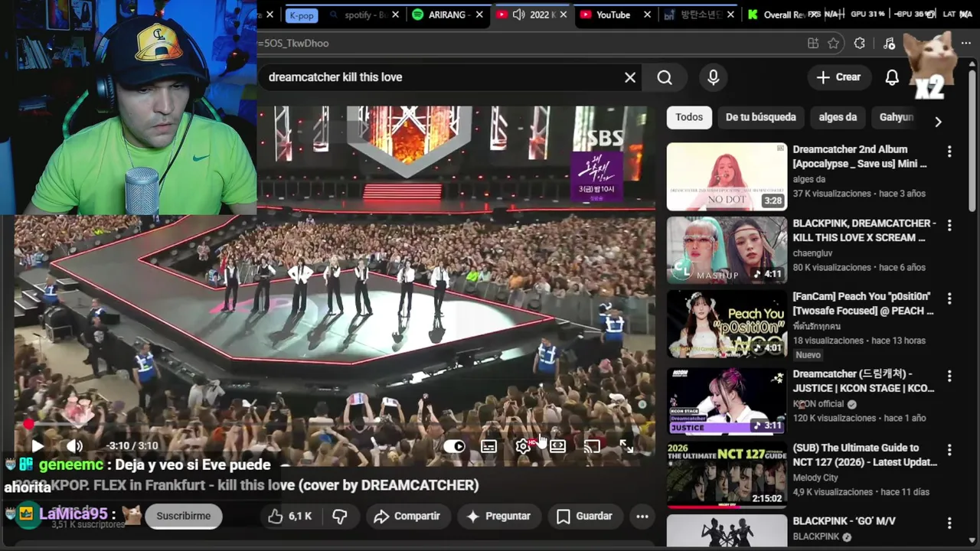Image resolution: width=980 pixels, height=551 pixels.
Task: Open options for JUSTICE KCON STAGE video
Action: [949, 377]
